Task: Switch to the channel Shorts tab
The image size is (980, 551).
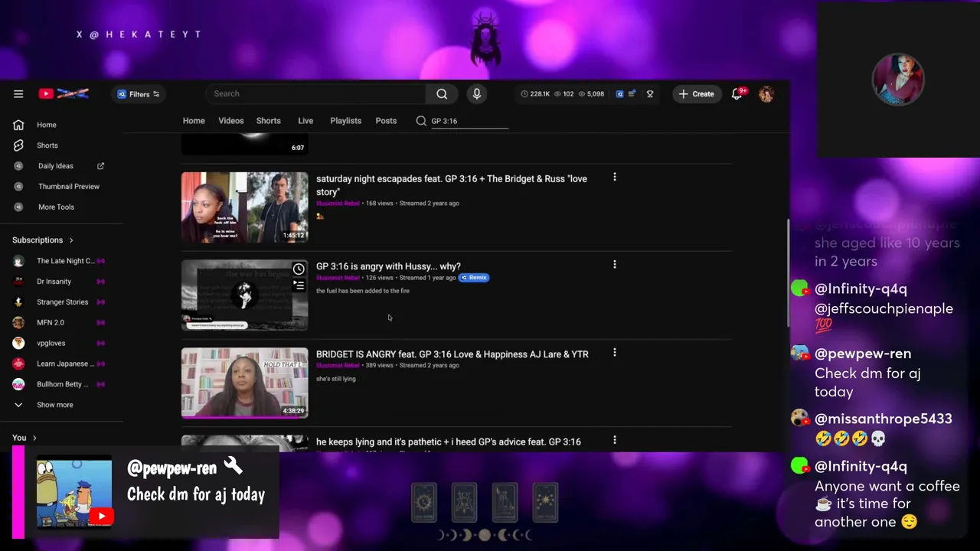Action: 268,121
